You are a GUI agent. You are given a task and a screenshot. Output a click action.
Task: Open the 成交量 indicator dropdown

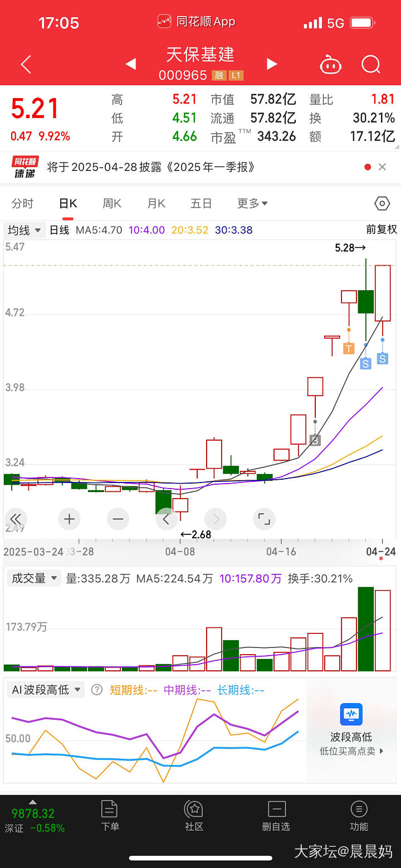coord(33,578)
